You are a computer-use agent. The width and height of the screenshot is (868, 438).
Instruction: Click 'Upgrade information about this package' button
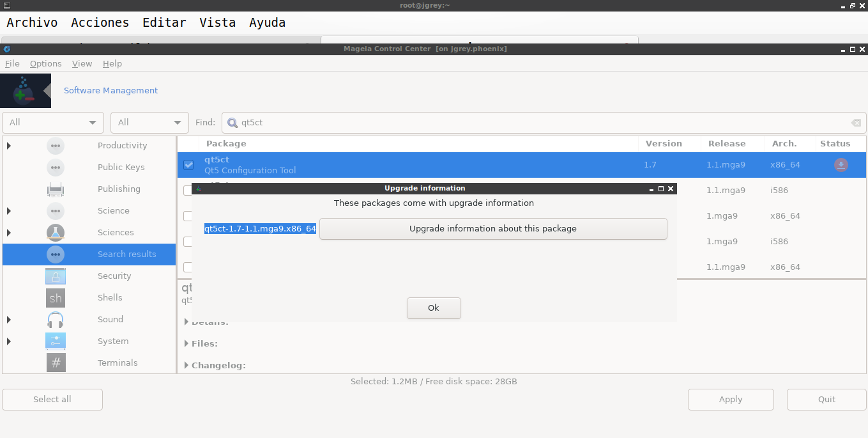pyautogui.click(x=493, y=229)
